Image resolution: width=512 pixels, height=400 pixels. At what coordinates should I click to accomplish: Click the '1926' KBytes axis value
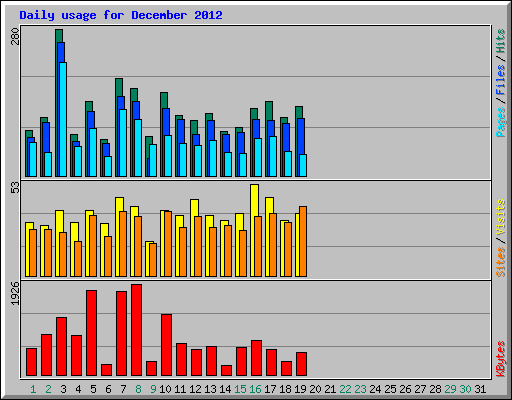15,293
